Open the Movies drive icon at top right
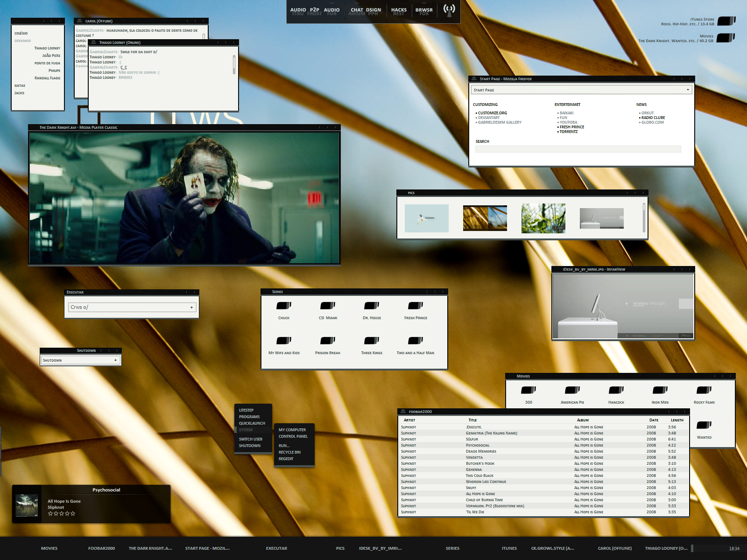Viewport: 747px width, 560px height. click(726, 38)
